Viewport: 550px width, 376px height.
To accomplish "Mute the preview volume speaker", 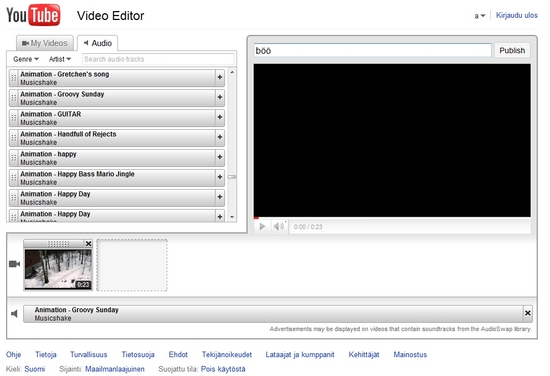I will coord(279,227).
